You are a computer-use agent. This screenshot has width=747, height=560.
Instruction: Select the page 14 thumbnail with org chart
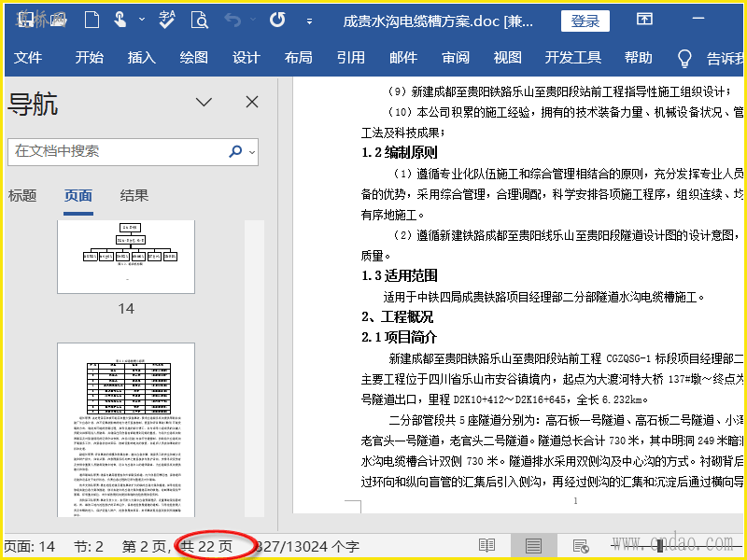pyautogui.click(x=126, y=257)
